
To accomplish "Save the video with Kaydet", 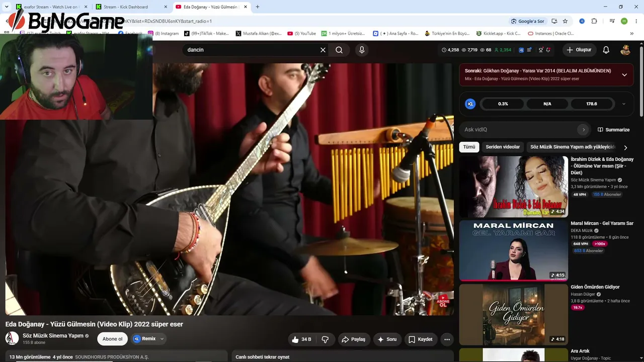I will pyautogui.click(x=420, y=339).
